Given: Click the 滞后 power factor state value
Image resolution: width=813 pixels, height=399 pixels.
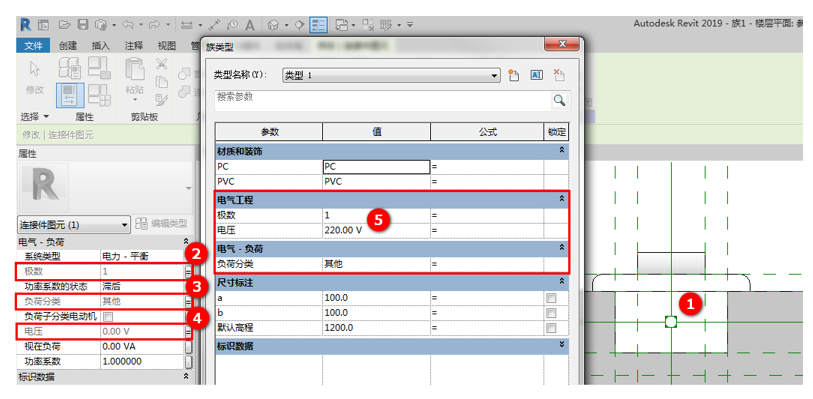Looking at the screenshot, I should (x=142, y=286).
